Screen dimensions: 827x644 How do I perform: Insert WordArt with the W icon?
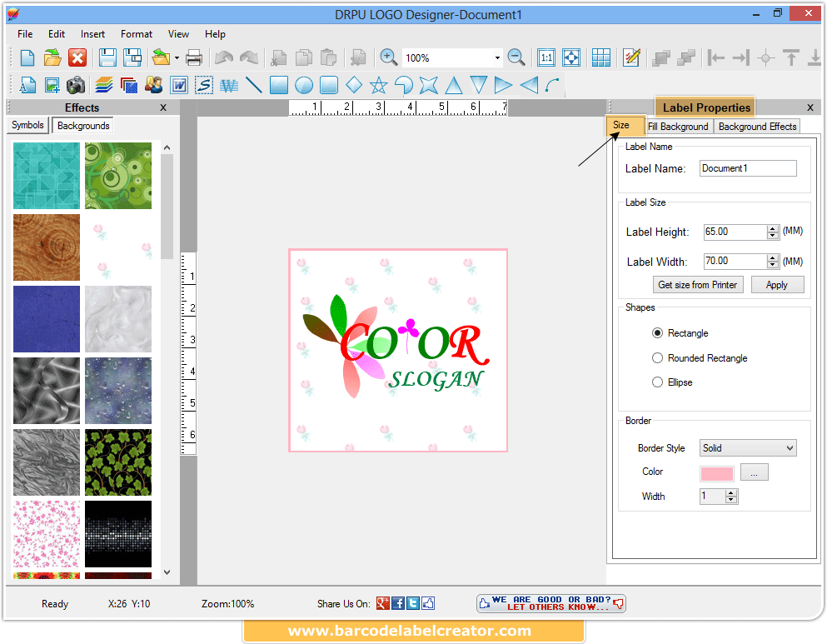tap(179, 85)
